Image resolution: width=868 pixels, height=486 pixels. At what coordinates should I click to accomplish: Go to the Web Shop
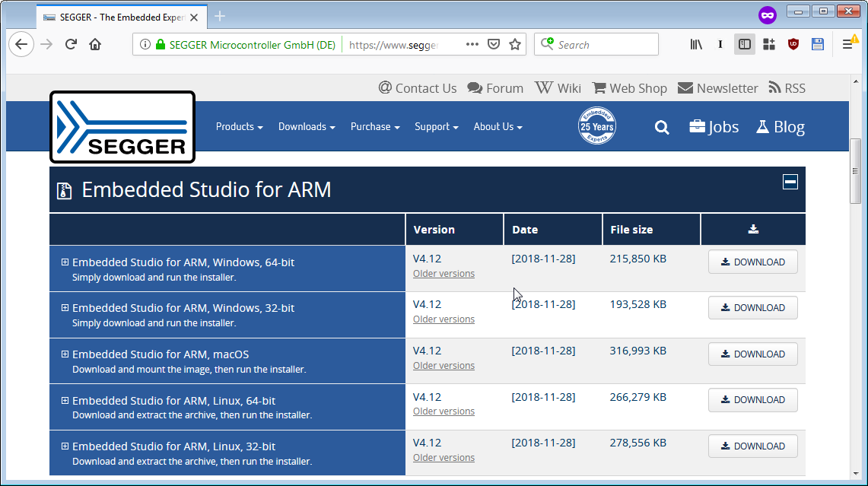[x=629, y=88]
